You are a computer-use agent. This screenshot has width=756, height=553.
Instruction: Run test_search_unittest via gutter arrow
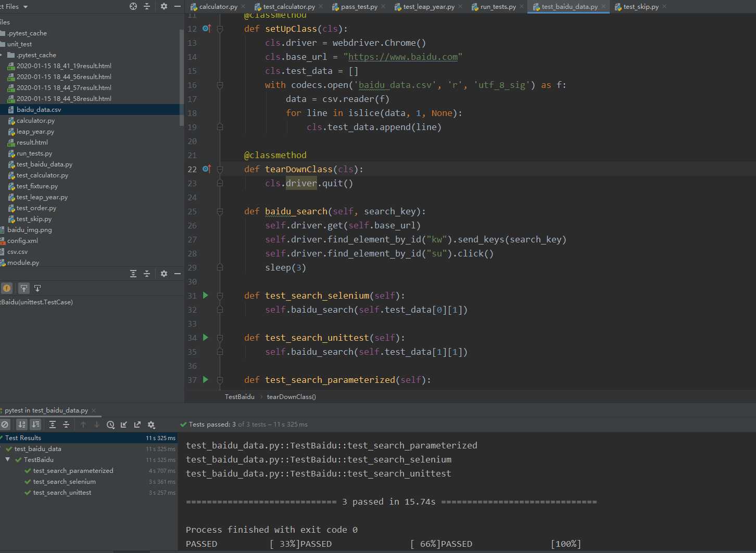[206, 338]
